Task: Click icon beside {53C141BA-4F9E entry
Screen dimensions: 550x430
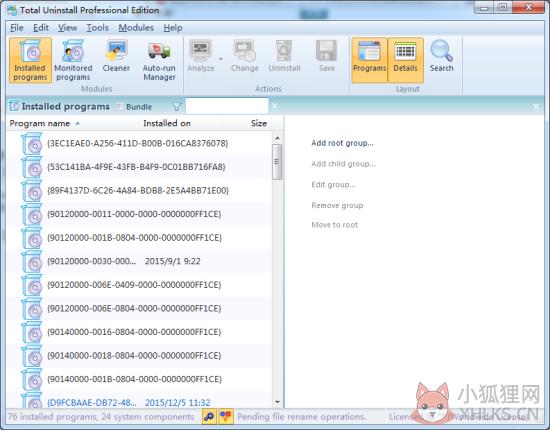Action: (32, 167)
